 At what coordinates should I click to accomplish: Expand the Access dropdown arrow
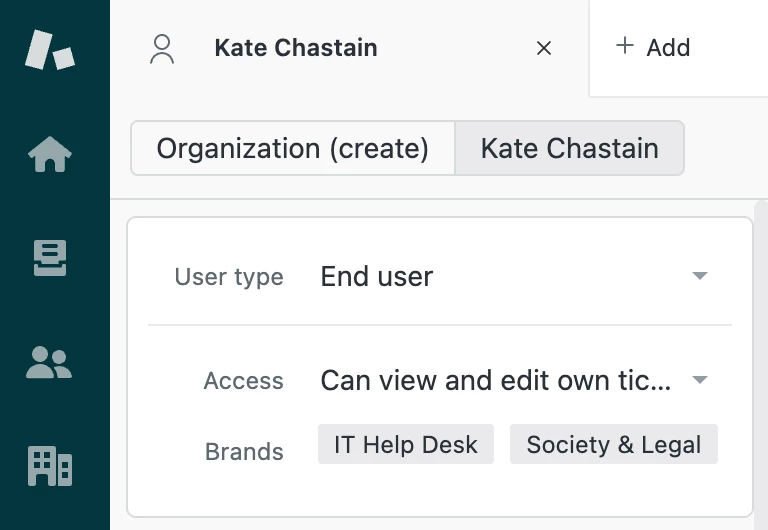click(x=700, y=380)
